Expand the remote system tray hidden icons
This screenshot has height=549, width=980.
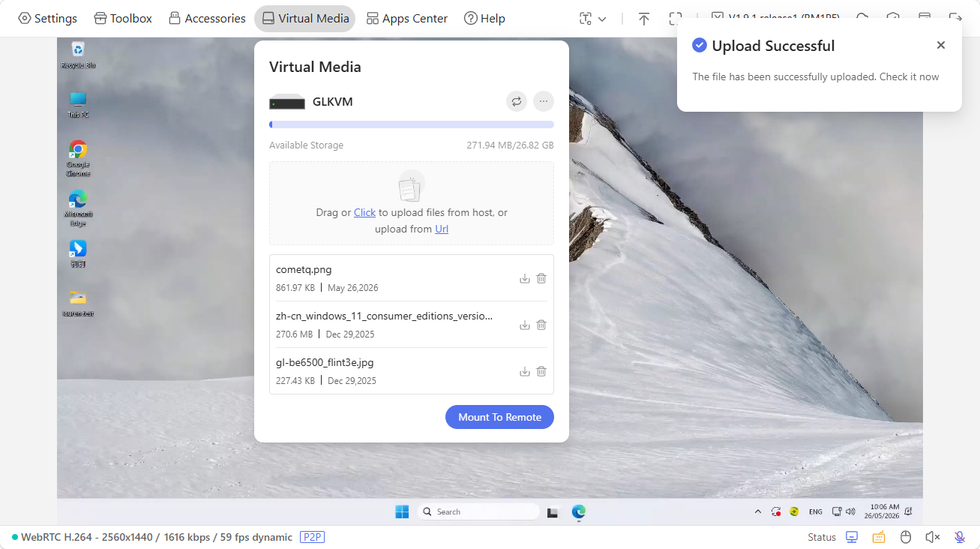(x=757, y=511)
